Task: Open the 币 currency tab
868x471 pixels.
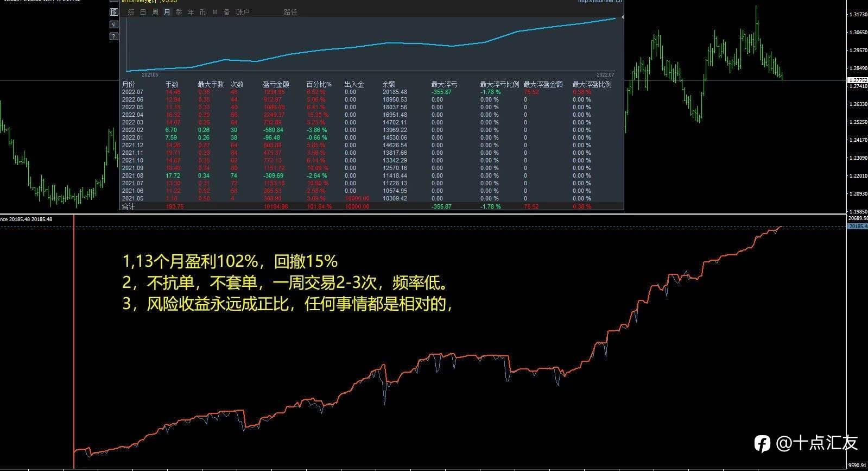Action: point(202,12)
